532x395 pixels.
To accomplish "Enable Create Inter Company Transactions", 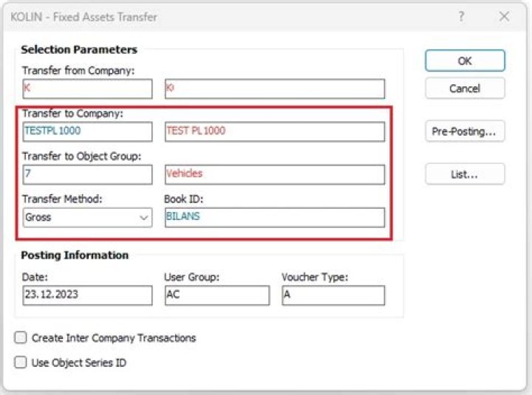I will [21, 337].
